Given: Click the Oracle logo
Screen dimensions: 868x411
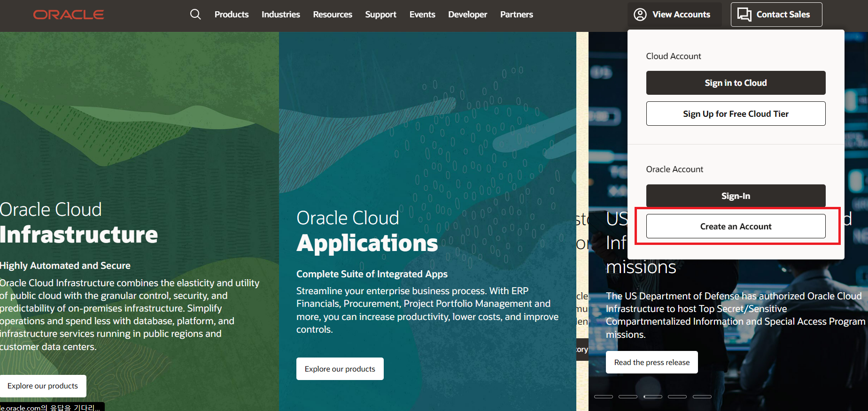Looking at the screenshot, I should [69, 15].
